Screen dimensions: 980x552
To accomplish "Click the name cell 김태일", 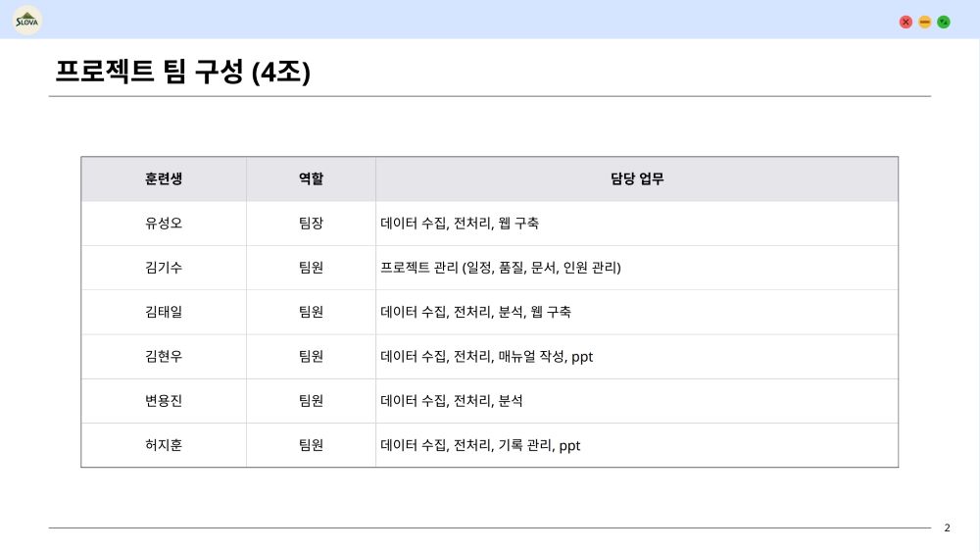I will pos(164,312).
